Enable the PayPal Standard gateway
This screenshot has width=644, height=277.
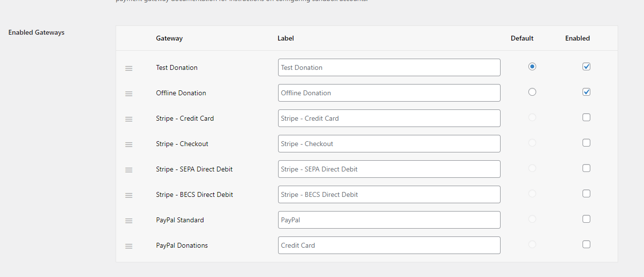pos(586,219)
